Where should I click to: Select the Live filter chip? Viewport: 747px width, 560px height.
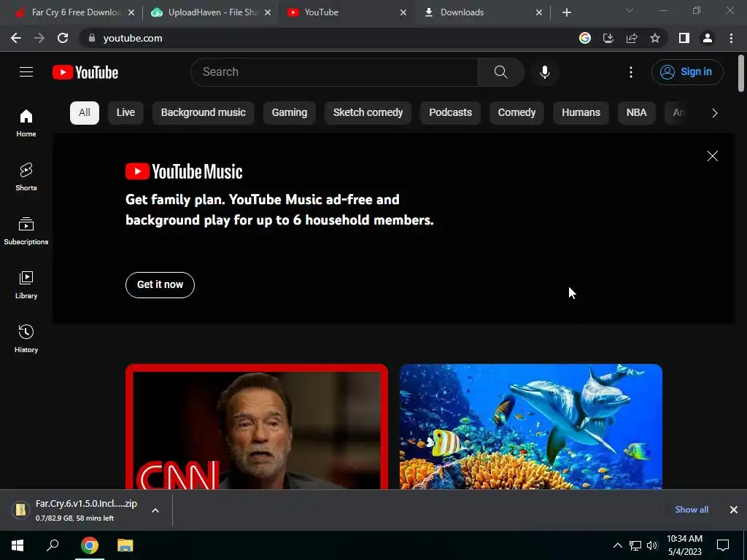point(125,113)
